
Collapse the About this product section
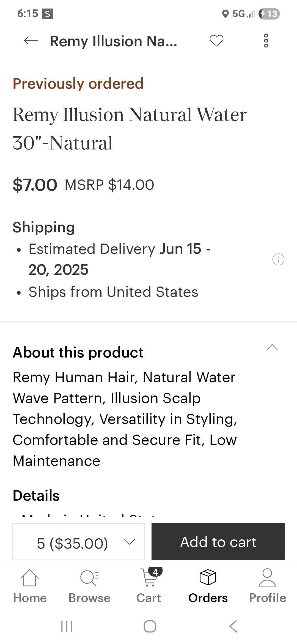272,347
